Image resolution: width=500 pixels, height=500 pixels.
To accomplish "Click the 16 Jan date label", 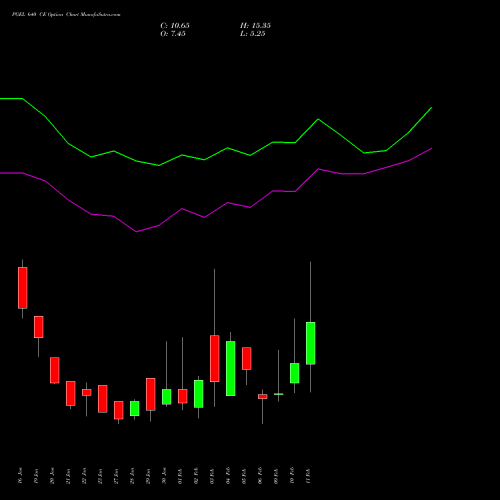I will tap(20, 476).
